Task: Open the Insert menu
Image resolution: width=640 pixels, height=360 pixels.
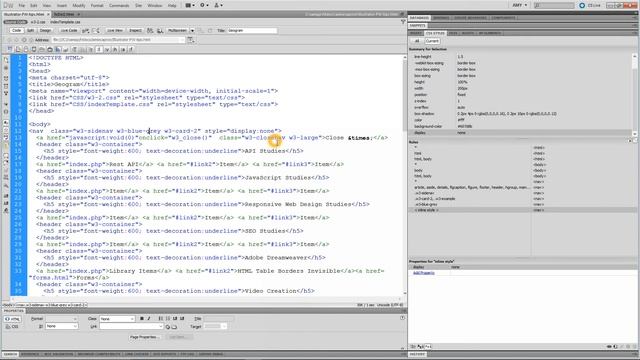Action: pyautogui.click(x=62, y=6)
